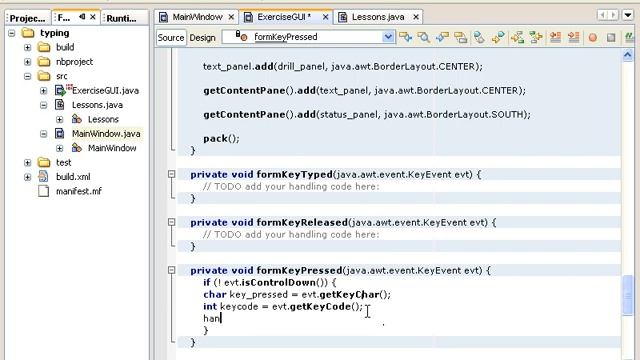Expand the test folder node

[x=27, y=162]
